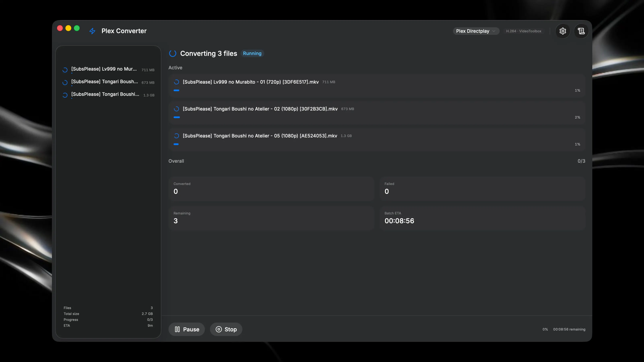Click the H.264 · VideoToolbox label
This screenshot has height=362, width=644.
pos(523,31)
